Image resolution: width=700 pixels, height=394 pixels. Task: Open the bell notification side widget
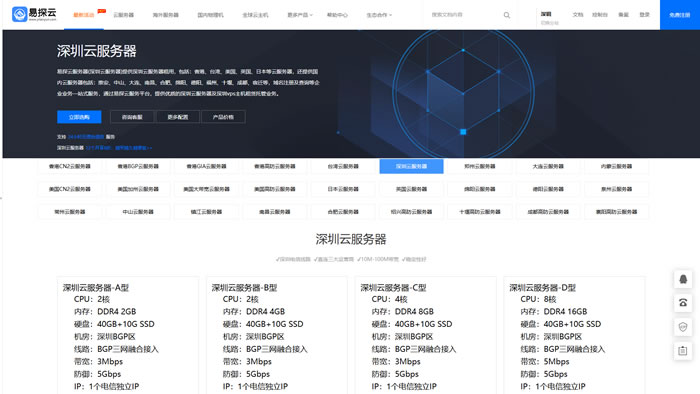683,279
